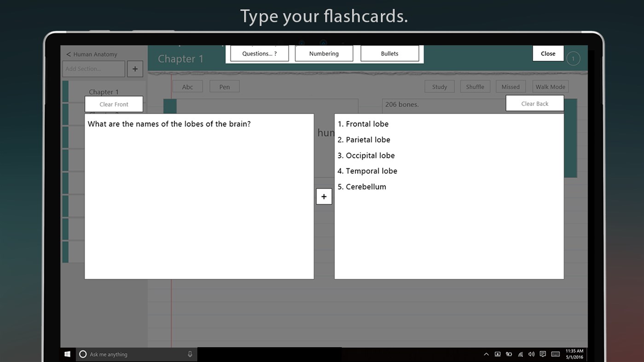
Task: Enter Study mode
Action: click(x=439, y=86)
